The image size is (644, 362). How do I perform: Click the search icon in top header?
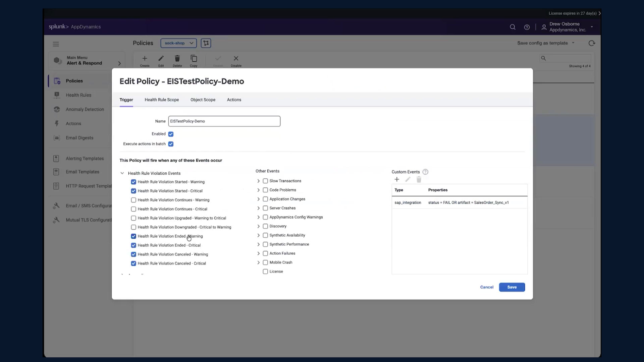click(x=513, y=27)
